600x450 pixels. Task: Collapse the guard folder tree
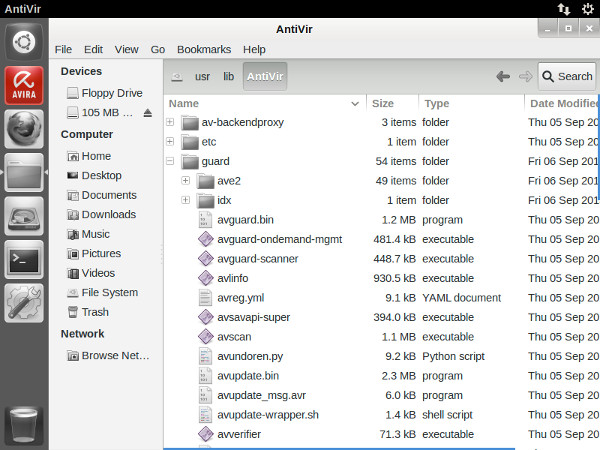tap(170, 161)
